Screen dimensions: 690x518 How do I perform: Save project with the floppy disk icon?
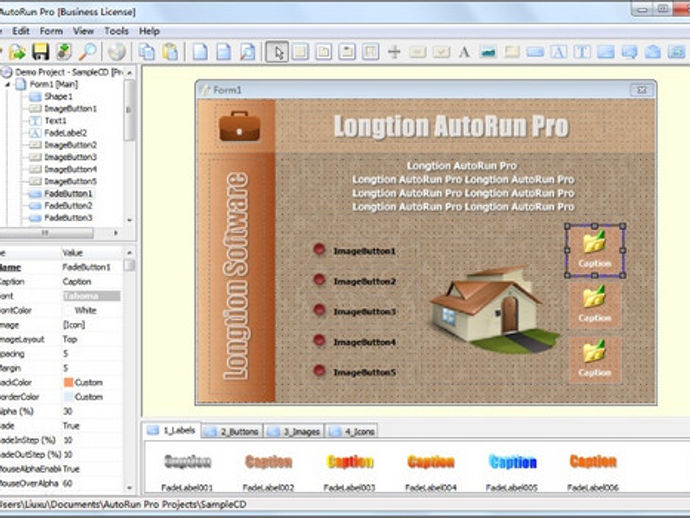coord(40,52)
